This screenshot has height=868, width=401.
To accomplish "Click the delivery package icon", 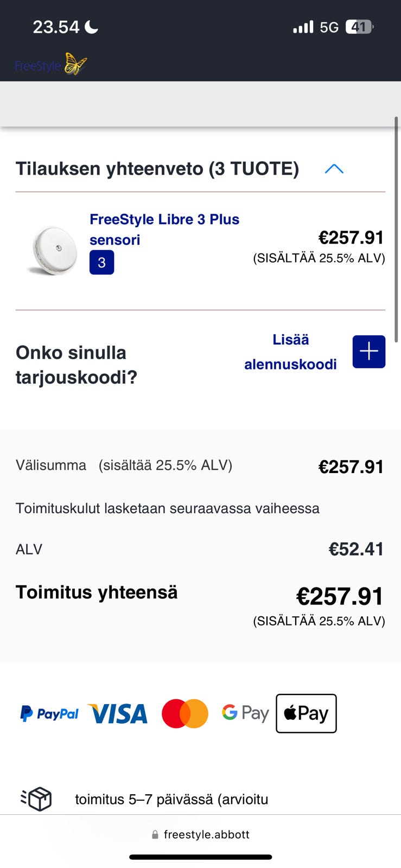I will click(36, 799).
